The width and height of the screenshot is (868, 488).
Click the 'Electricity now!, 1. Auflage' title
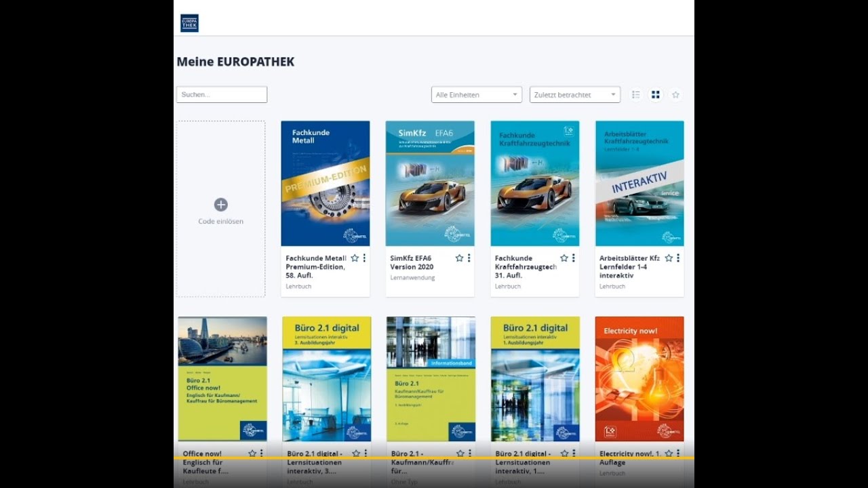click(630, 458)
